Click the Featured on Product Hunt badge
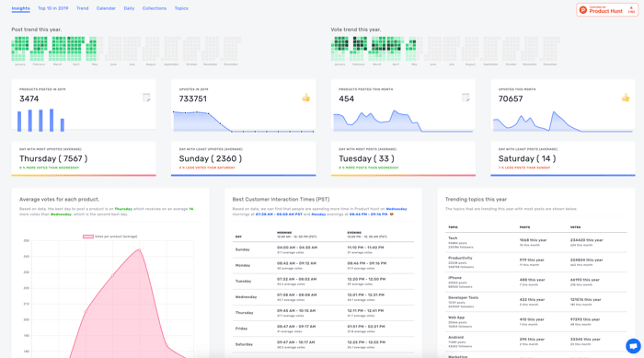Image resolution: width=644 pixels, height=358 pixels. (607, 10)
